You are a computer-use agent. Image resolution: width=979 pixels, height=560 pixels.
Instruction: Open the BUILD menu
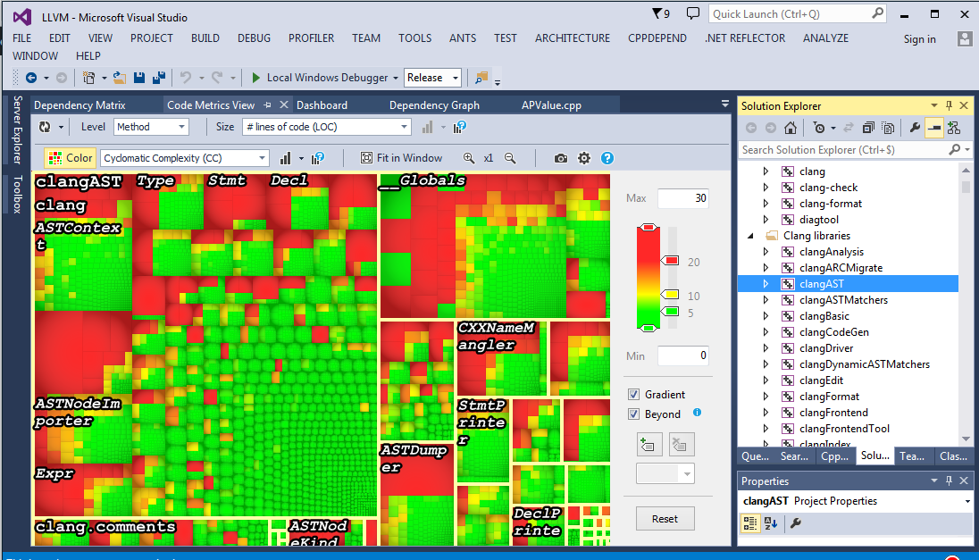coord(205,38)
